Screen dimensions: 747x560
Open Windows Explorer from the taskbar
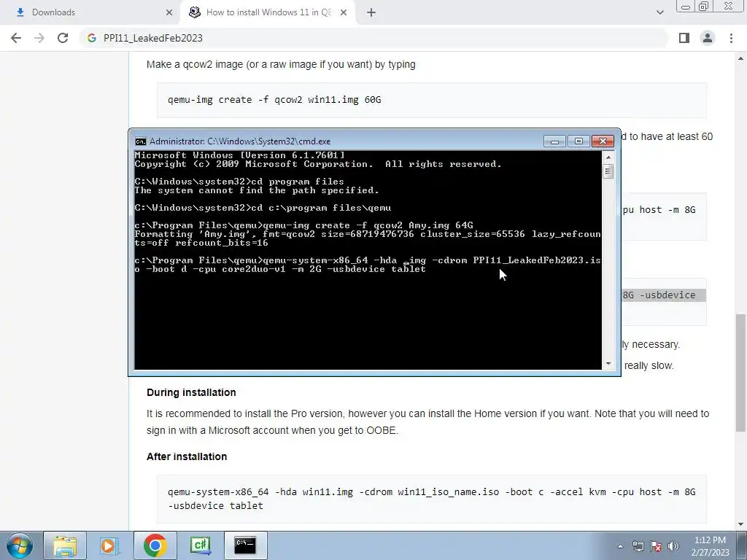(65, 545)
